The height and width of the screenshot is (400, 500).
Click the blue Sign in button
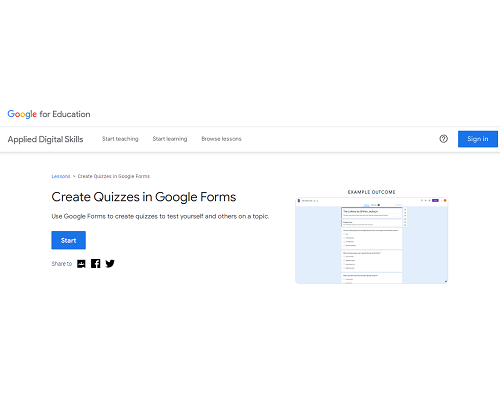tap(478, 139)
